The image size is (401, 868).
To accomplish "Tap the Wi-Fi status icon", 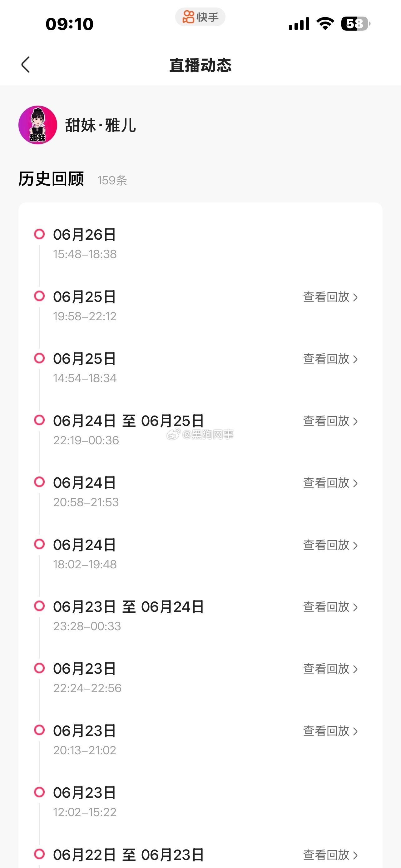I will (325, 23).
